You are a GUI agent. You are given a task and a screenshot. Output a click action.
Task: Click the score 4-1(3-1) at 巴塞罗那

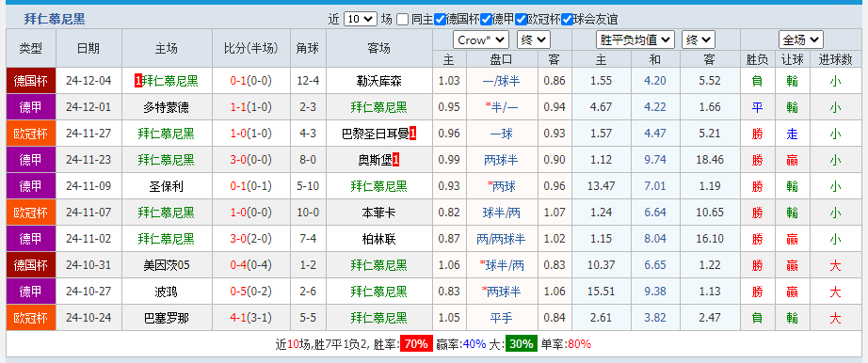(x=251, y=318)
